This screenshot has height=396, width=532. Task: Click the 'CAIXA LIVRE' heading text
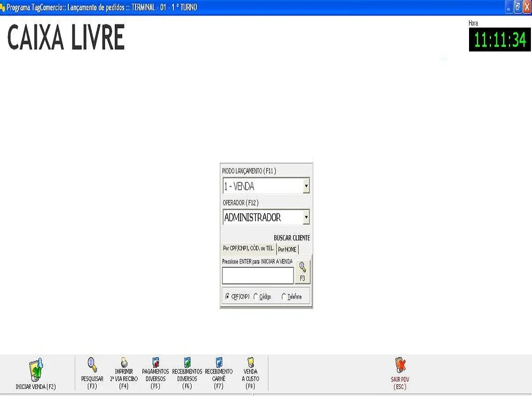coord(66,37)
